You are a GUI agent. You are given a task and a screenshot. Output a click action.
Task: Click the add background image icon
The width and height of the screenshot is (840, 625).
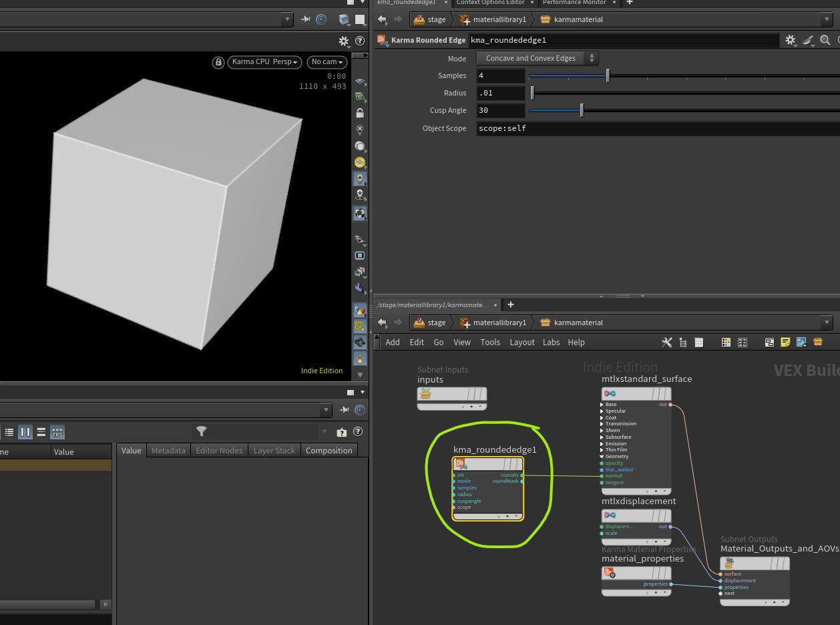click(x=801, y=343)
